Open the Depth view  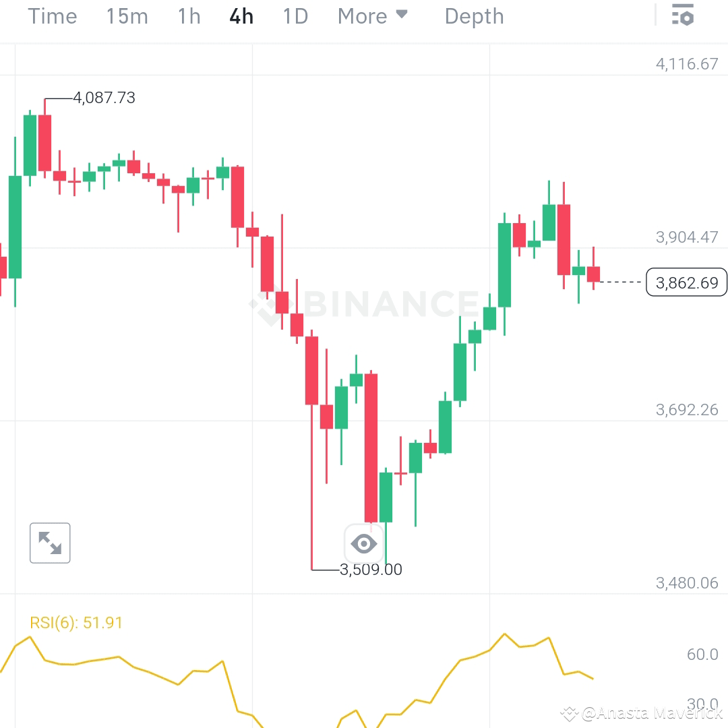[473, 16]
